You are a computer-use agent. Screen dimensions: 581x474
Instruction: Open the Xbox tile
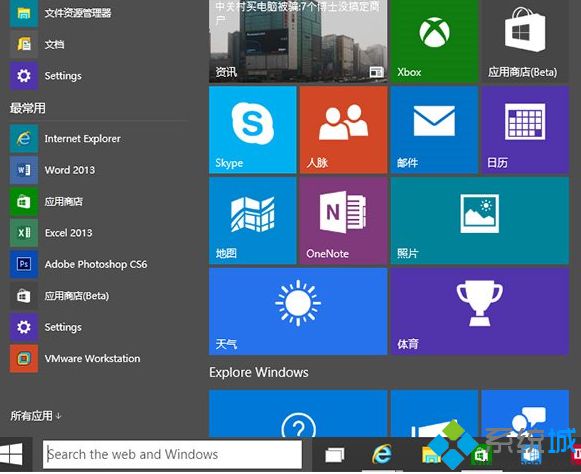[x=434, y=41]
